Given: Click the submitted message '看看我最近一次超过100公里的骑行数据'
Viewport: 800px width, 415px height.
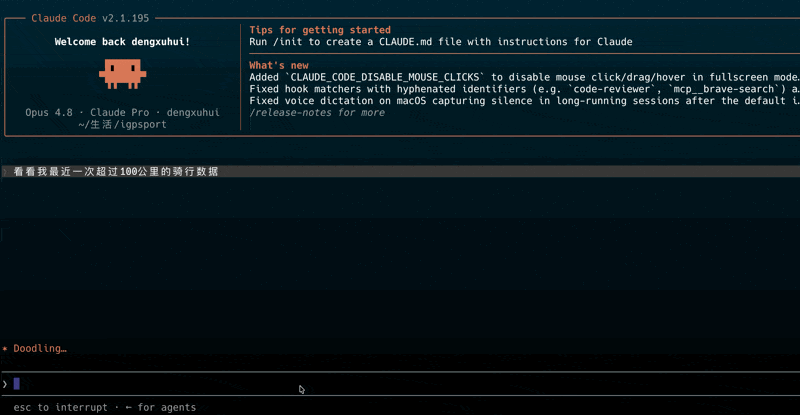Looking at the screenshot, I should coord(116,172).
